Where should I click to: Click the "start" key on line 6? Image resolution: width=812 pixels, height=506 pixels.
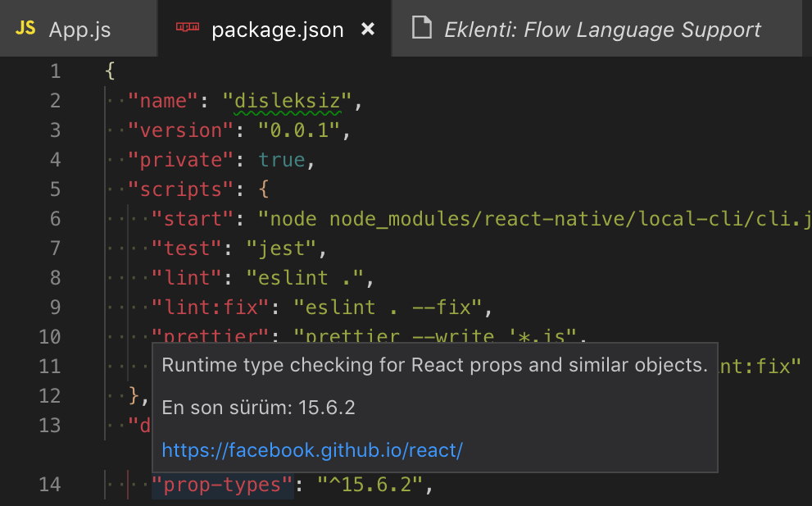pyautogui.click(x=193, y=219)
